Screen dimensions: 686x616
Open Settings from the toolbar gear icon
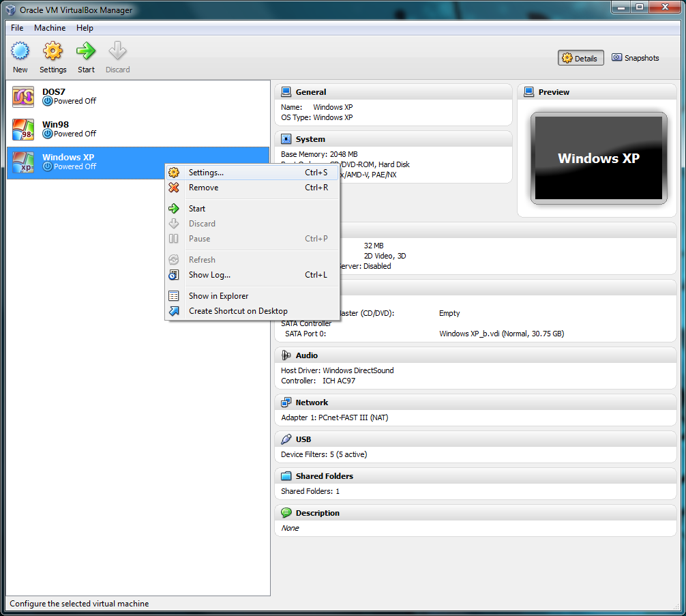(53, 50)
